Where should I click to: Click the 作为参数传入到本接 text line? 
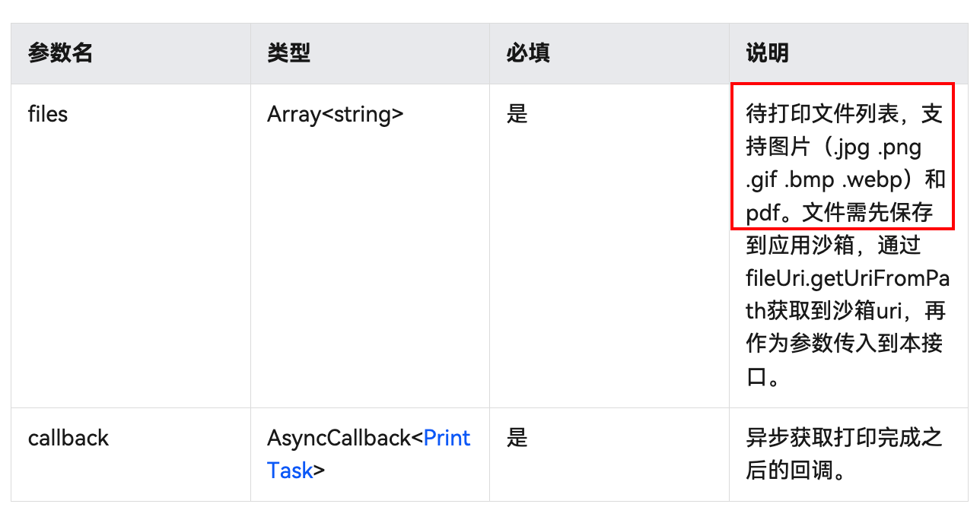coord(845,344)
